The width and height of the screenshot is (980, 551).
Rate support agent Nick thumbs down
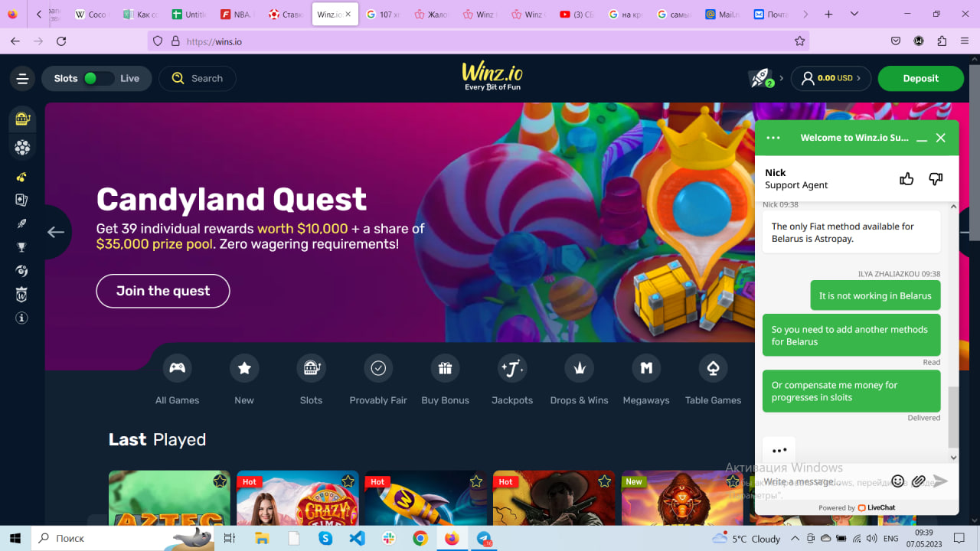click(936, 179)
